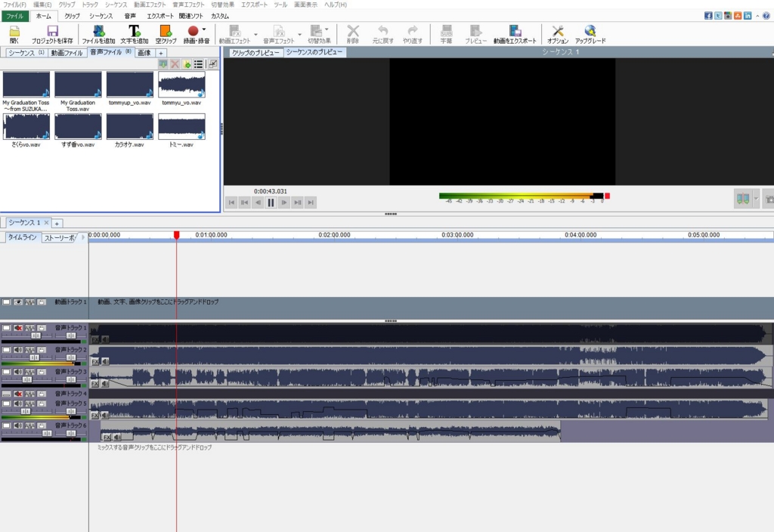Expand 音声エフェクト dropdown arrow

[299, 35]
